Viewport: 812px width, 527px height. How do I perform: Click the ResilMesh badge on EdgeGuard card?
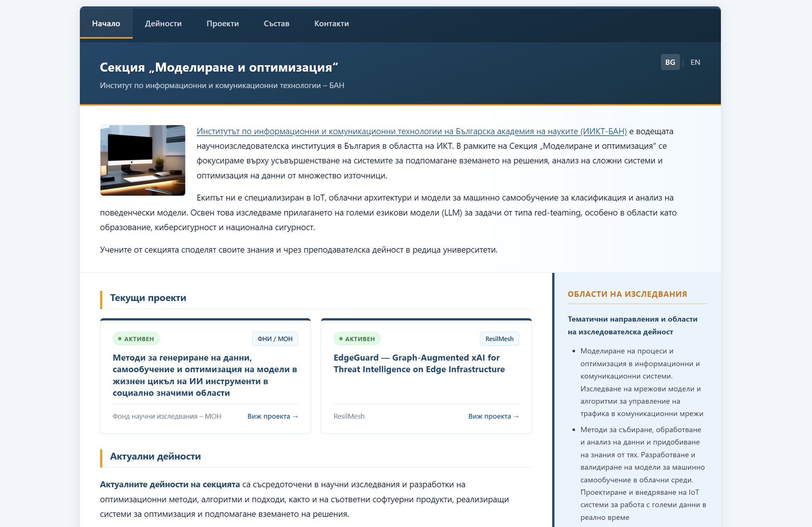(499, 339)
